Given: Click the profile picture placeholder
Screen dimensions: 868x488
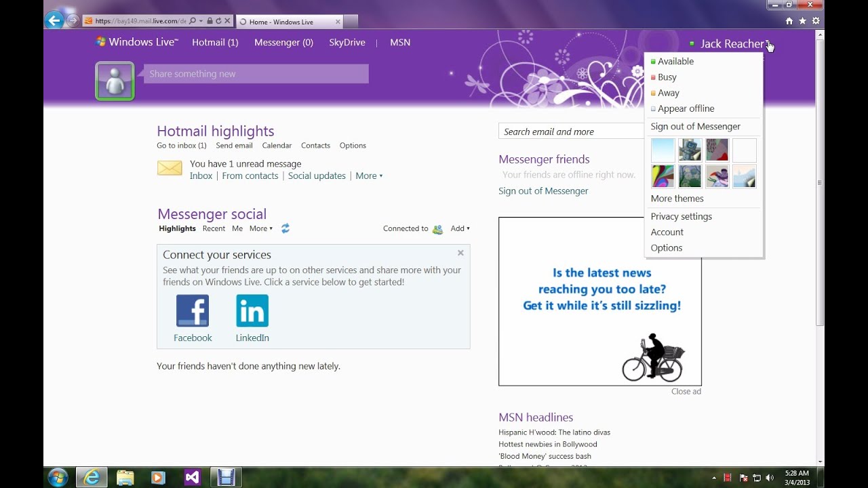Looking at the screenshot, I should [115, 81].
